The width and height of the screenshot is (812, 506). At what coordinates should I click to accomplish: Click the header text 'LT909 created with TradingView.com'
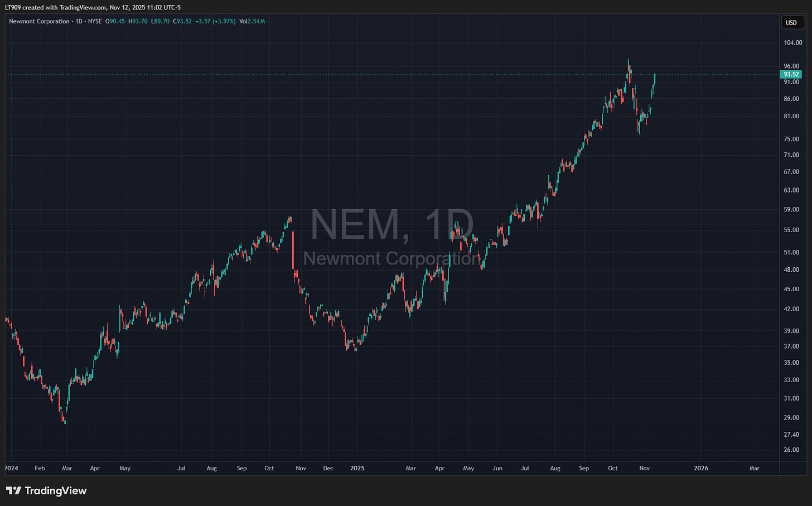[56, 7]
